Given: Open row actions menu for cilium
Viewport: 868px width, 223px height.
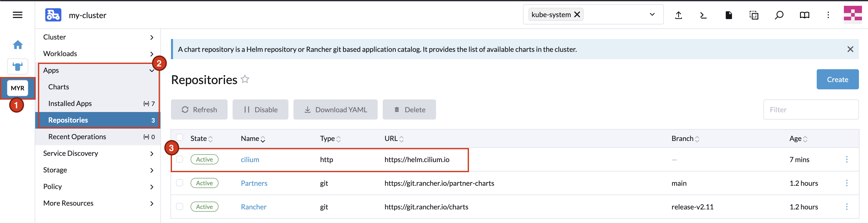Looking at the screenshot, I should (846, 159).
